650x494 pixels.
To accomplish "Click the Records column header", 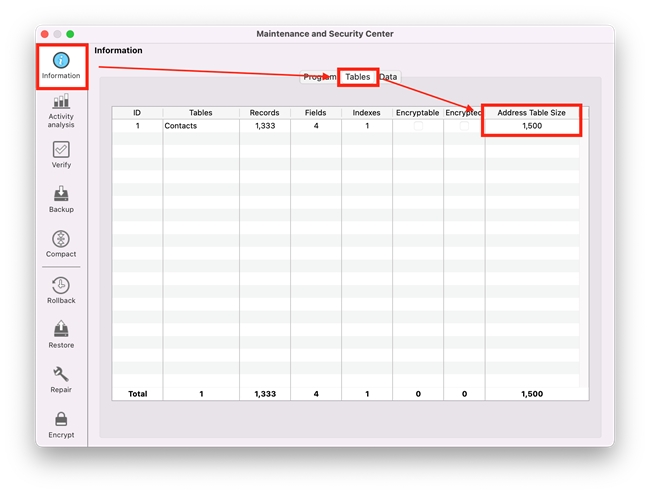I will [x=264, y=113].
